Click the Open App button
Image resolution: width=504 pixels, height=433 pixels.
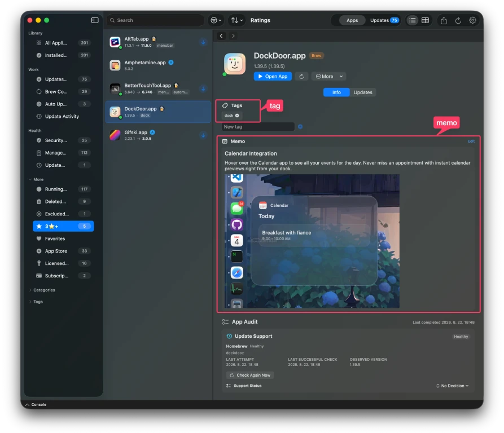tap(273, 76)
